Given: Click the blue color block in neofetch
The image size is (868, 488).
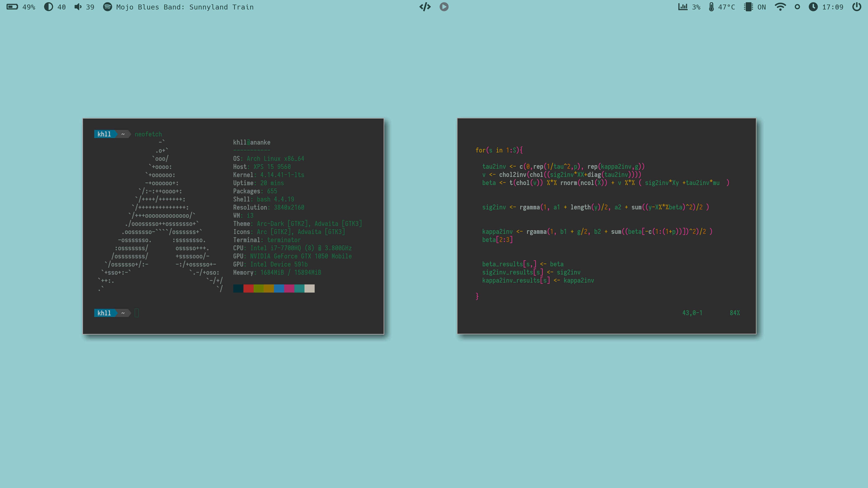Looking at the screenshot, I should tap(279, 288).
